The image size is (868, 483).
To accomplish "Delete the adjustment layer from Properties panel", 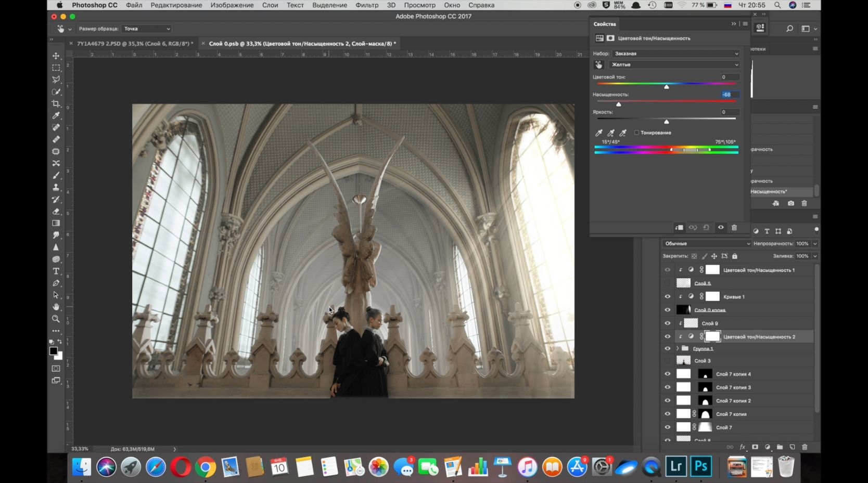I will click(x=734, y=228).
